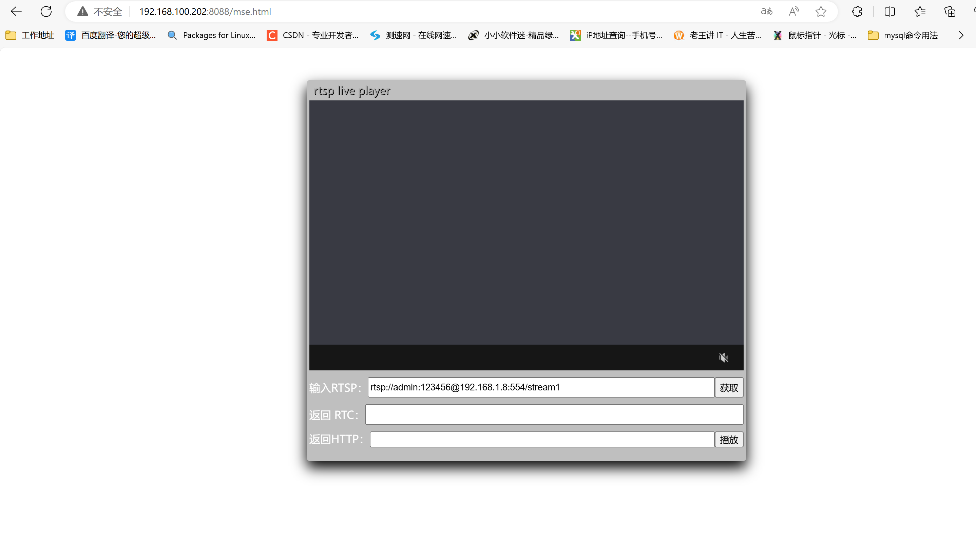976x560 pixels.
Task: Focus the 返回 RTC text field
Action: click(x=554, y=414)
